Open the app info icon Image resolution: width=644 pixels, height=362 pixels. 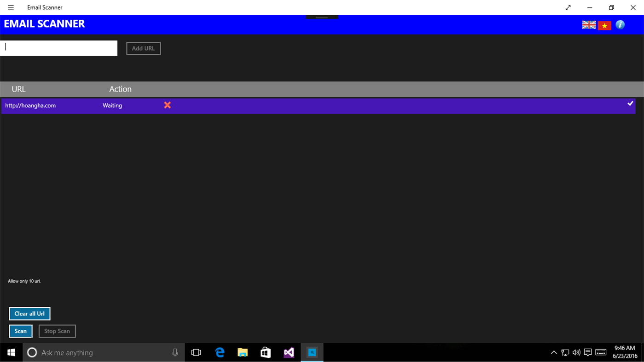[620, 25]
